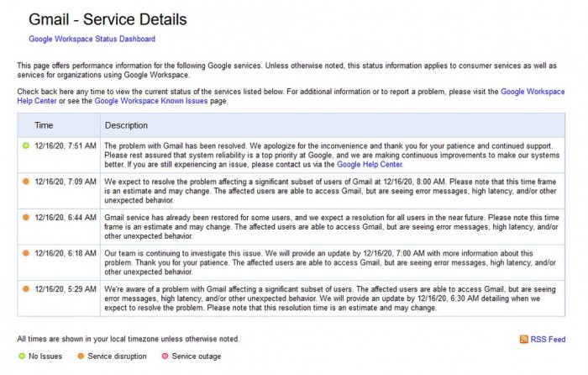Click the Gmail - Service Details heading
Viewport: 588px width, 375px height.
coord(108,19)
